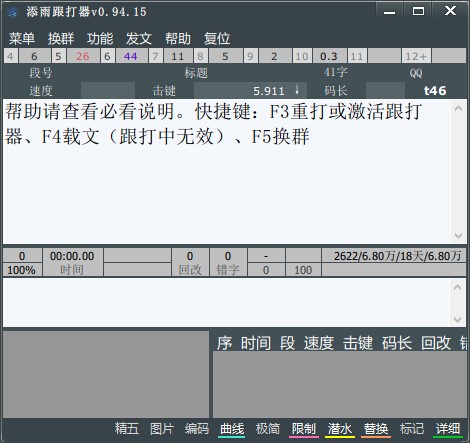Toggle the 编码 option
This screenshot has width=470, height=443.
197,428
